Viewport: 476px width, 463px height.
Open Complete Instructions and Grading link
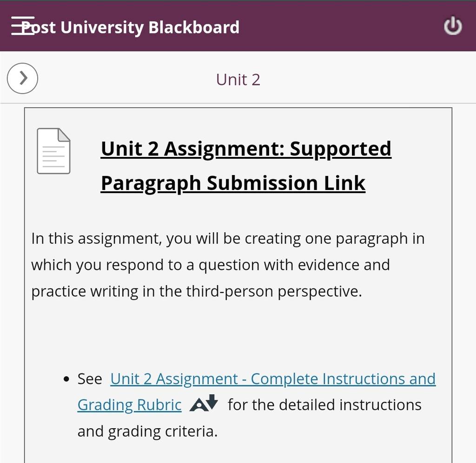click(x=273, y=378)
